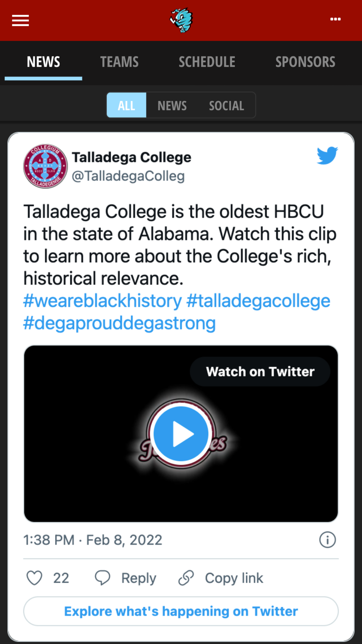
Task: Play the embedded tweet video
Action: 181,434
